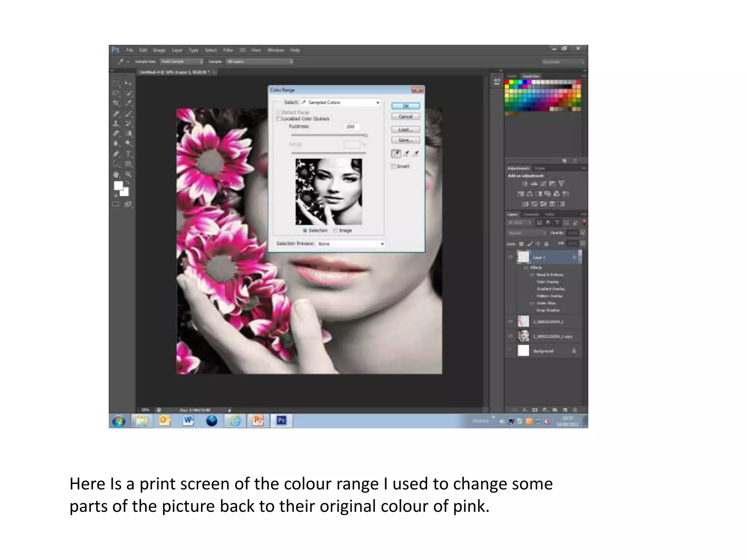This screenshot has height=560, width=747.
Task: Pick the Subtract from Sample eyedropper
Action: (x=416, y=153)
